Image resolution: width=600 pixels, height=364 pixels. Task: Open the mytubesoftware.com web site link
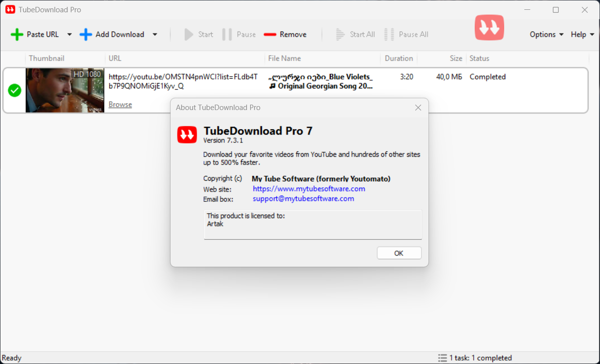[x=309, y=189]
